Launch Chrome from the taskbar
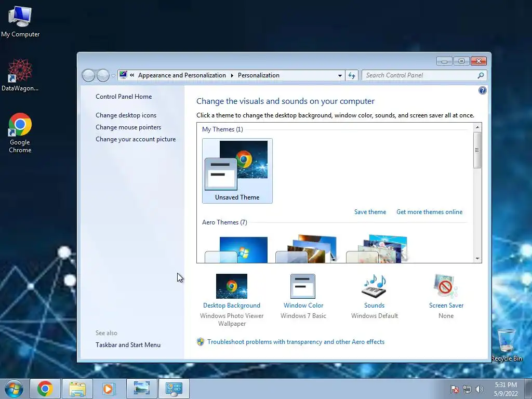This screenshot has height=399, width=532. 45,389
